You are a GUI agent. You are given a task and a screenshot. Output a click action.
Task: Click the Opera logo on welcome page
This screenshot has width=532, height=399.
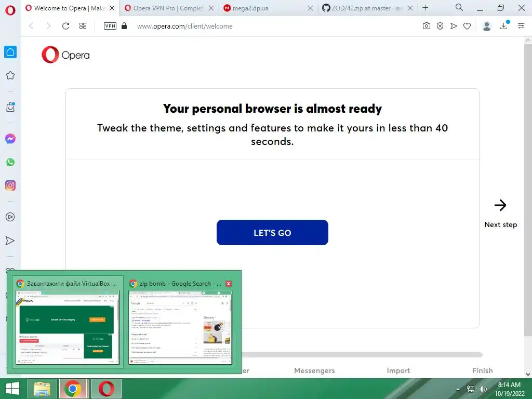pyautogui.click(x=66, y=55)
